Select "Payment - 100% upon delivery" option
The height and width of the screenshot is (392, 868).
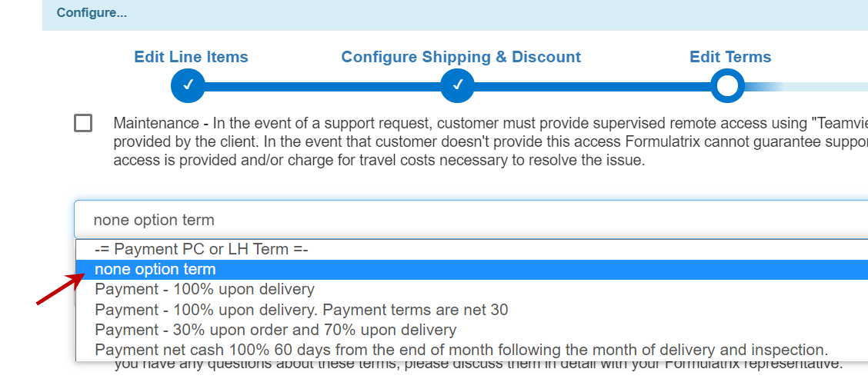click(205, 290)
